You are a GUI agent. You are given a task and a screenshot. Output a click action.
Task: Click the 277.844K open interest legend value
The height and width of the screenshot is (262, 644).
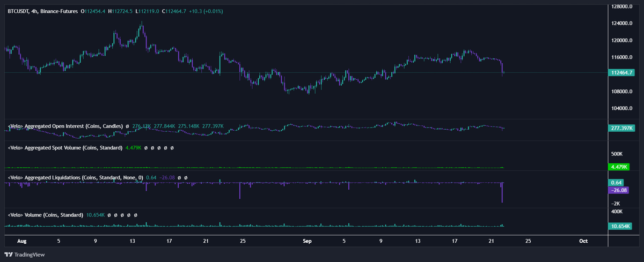(164, 126)
